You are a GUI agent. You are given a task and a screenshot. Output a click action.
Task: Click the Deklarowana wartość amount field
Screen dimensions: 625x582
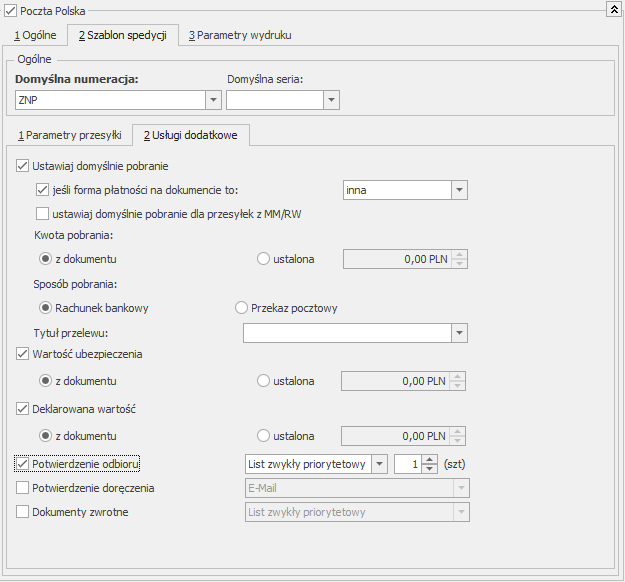[x=395, y=436]
